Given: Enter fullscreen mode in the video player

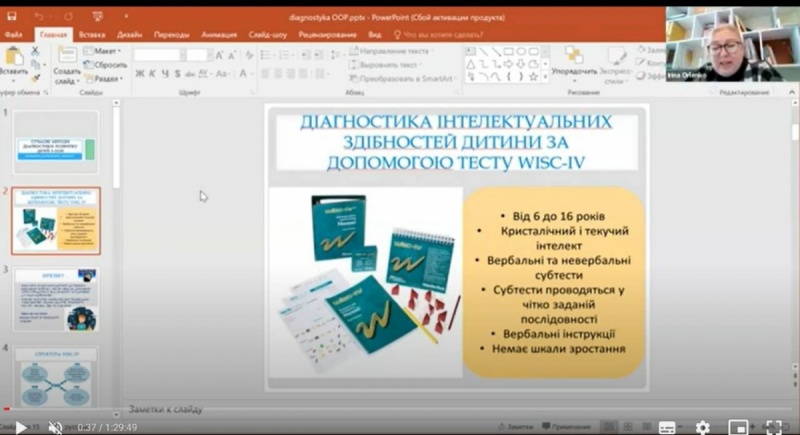Looking at the screenshot, I should (773, 427).
